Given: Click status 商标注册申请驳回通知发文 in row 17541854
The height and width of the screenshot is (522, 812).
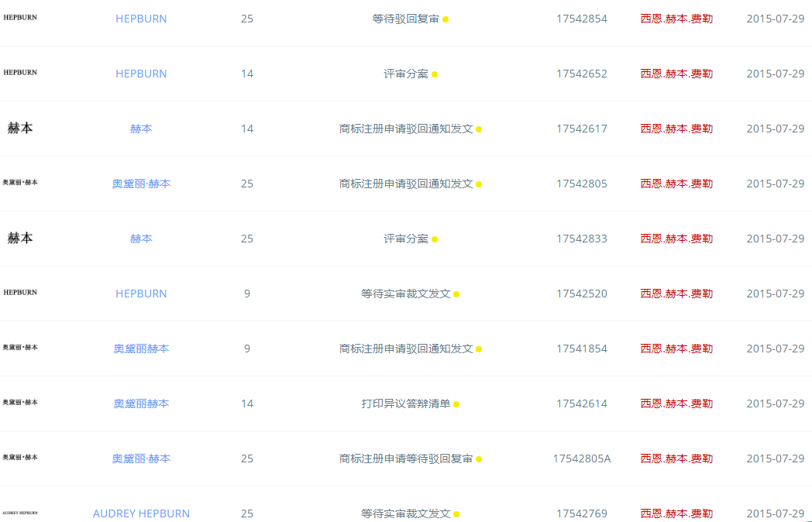Looking at the screenshot, I should tap(405, 349).
